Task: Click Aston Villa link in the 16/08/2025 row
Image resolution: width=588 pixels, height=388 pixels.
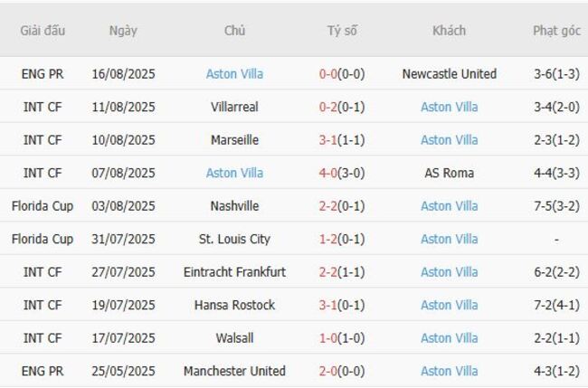Action: click(x=234, y=74)
